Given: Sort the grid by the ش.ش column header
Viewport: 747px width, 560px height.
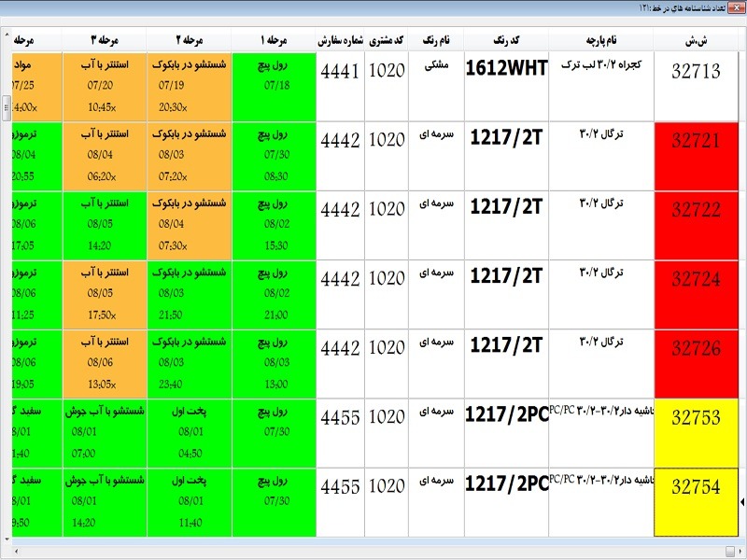Looking at the screenshot, I should pyautogui.click(x=698, y=40).
